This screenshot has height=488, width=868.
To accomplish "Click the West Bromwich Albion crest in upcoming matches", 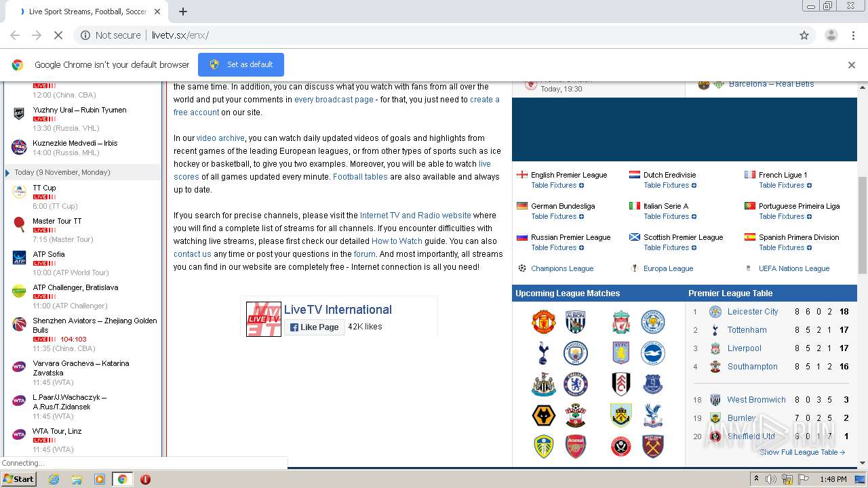I will (x=576, y=322).
